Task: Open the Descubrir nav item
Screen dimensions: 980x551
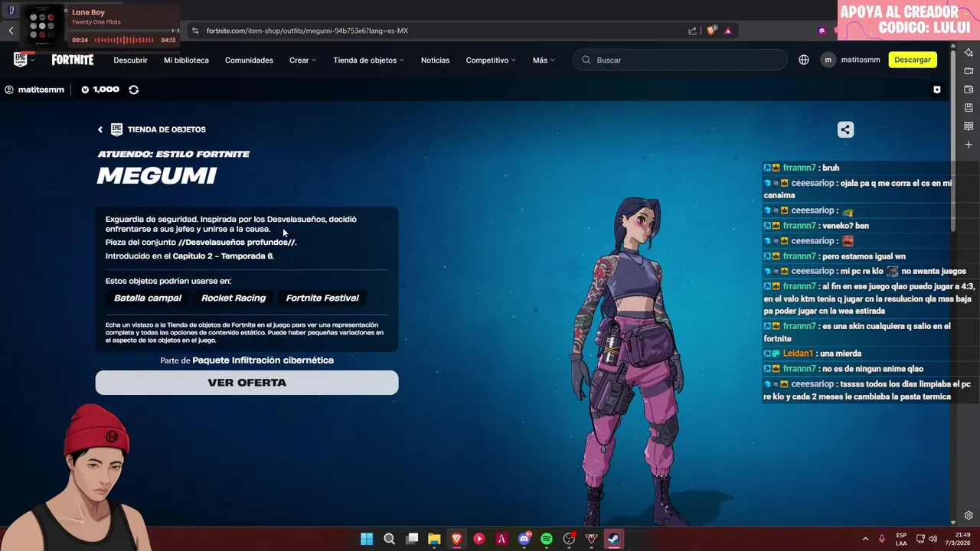Action: coord(130,60)
